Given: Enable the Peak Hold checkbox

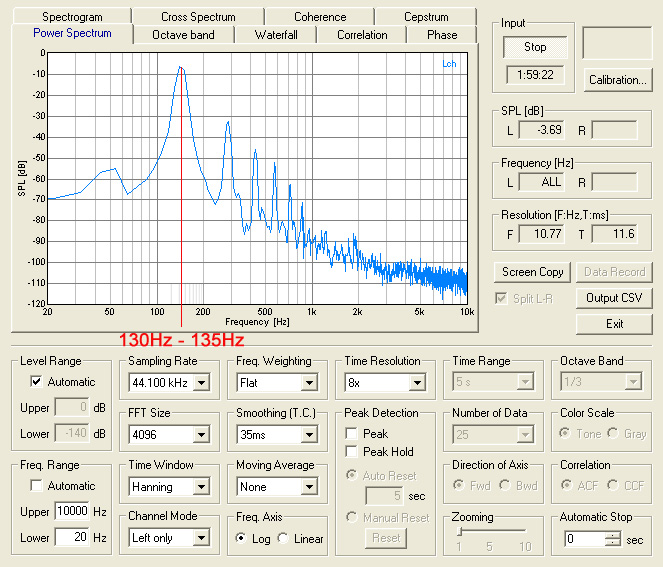Looking at the screenshot, I should coord(351,452).
